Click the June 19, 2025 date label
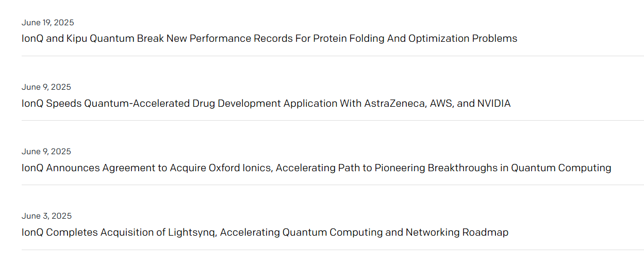Image resolution: width=644 pixels, height=263 pixels. (47, 23)
